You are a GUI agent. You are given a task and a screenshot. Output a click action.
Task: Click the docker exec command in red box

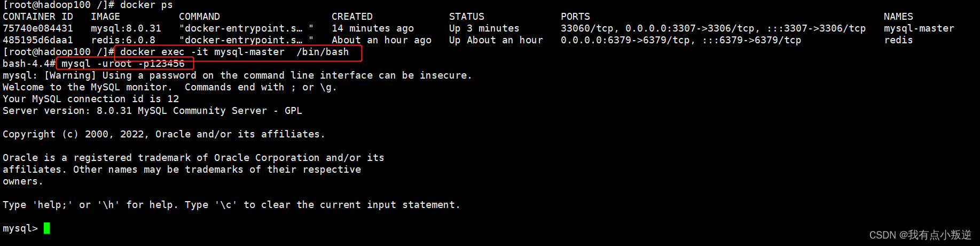click(x=234, y=52)
